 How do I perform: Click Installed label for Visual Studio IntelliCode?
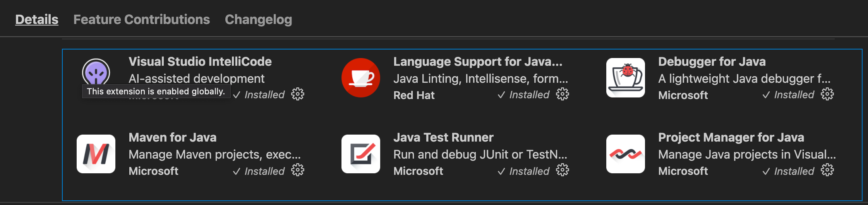tap(259, 95)
